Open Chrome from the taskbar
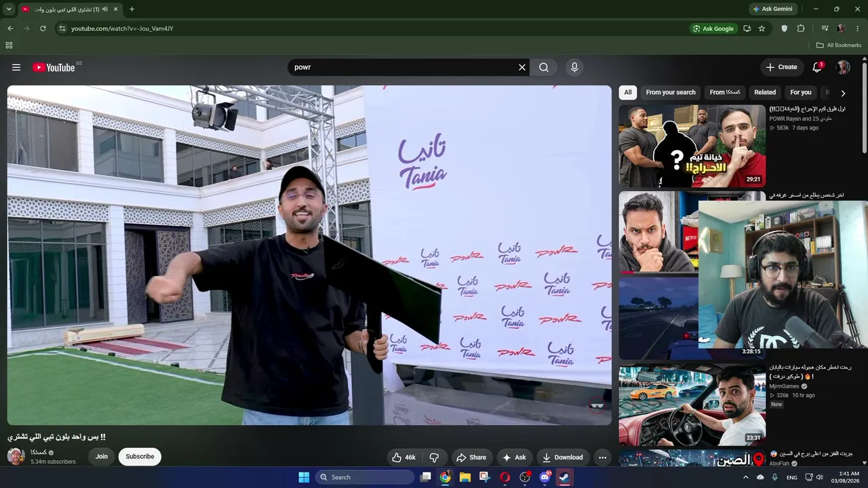This screenshot has width=868, height=488. point(446,477)
